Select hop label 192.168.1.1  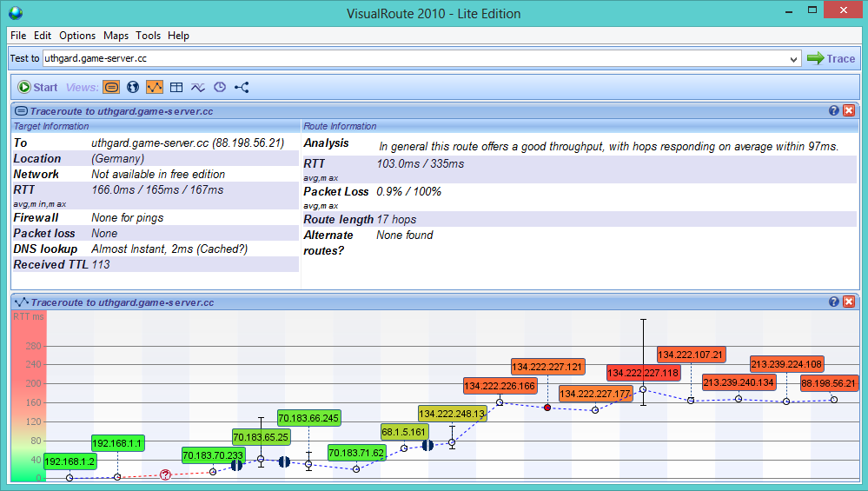pos(117,443)
